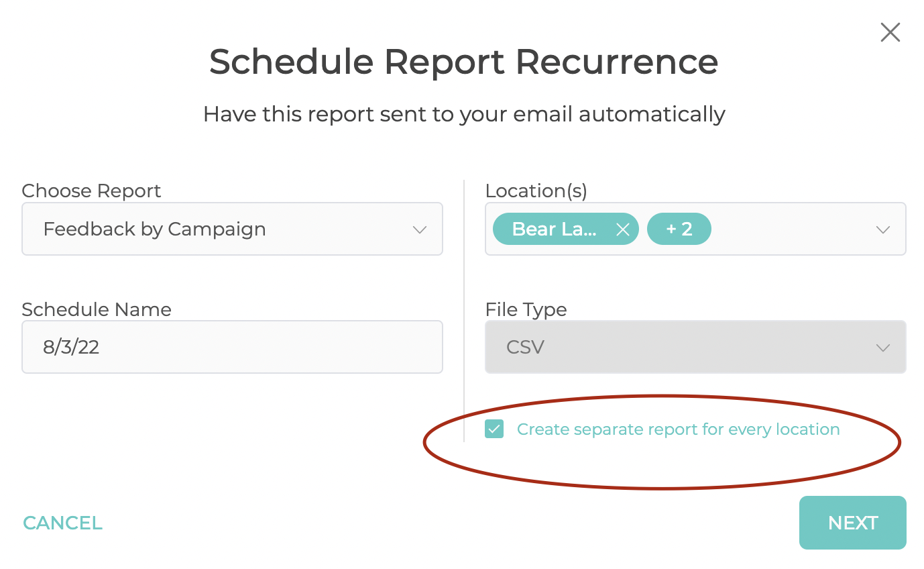Image resolution: width=924 pixels, height=569 pixels.
Task: Select the Bear La... location tag
Action: (554, 229)
